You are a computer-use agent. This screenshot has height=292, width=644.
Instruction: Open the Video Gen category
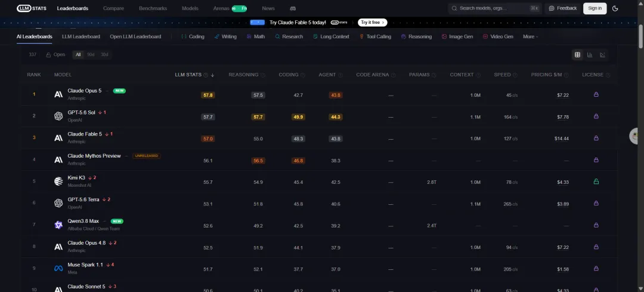point(498,36)
